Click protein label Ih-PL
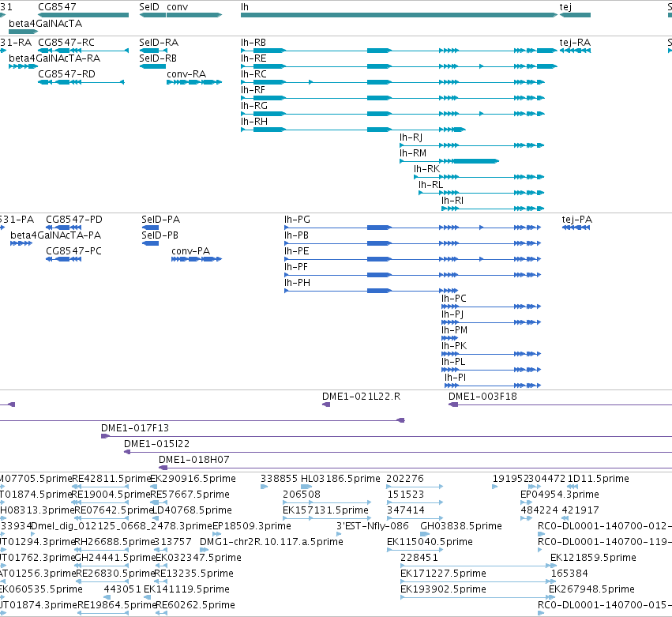The image size is (672, 617). 453,362
